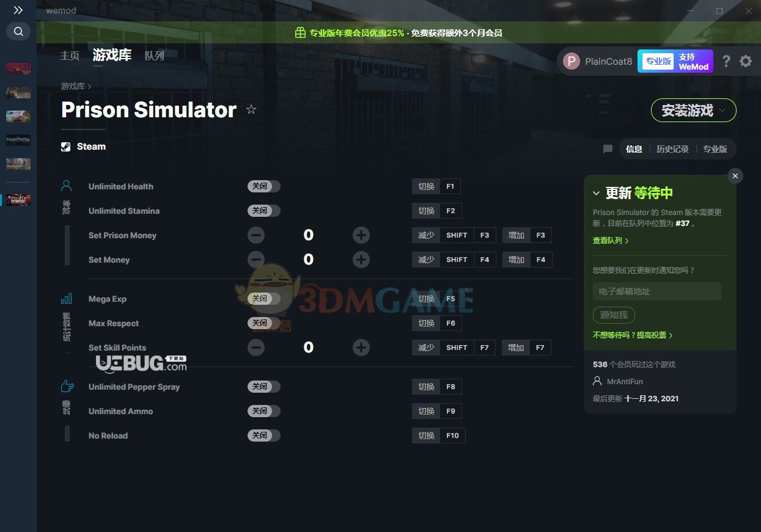This screenshot has width=761, height=532.
Task: Toggle No Reload switch
Action: pos(264,435)
